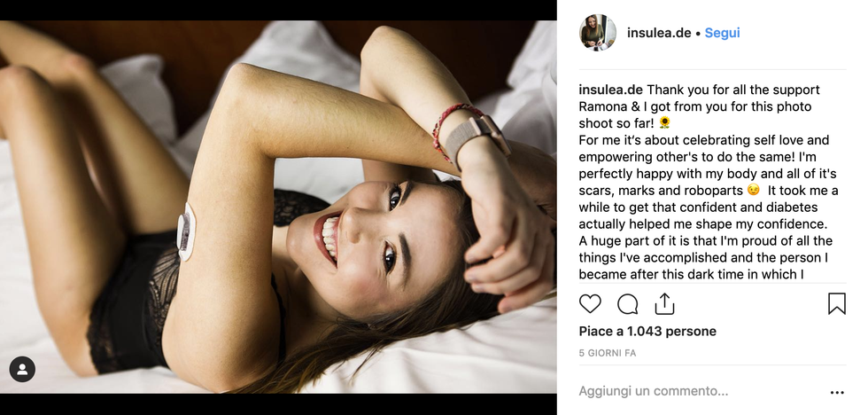Open the insulea.de profile avatar
Viewport: 868px width, 415px height.
tap(597, 33)
